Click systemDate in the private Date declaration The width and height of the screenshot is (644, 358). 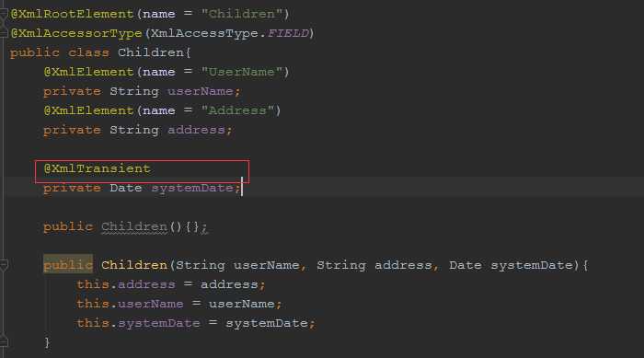191,188
